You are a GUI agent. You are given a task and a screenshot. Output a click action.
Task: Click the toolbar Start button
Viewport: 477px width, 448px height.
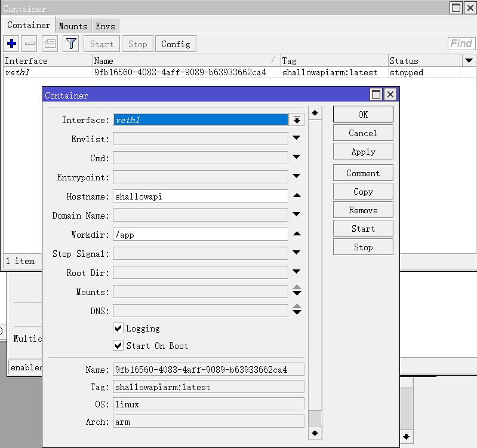point(101,44)
